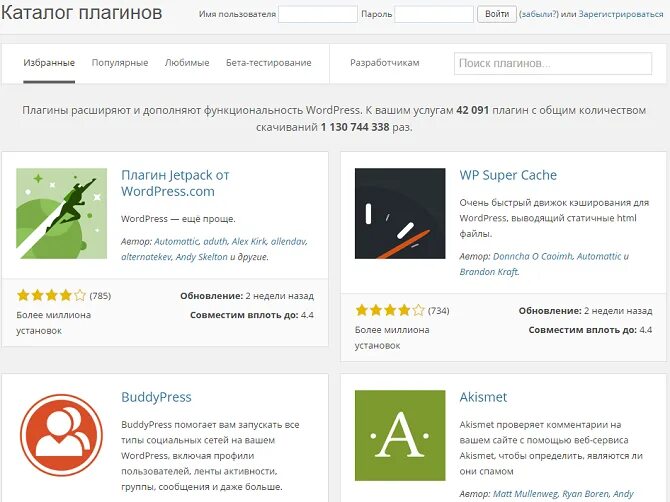Screen dimensions: 670x502
Task: Click the Войти login button
Action: click(x=497, y=14)
